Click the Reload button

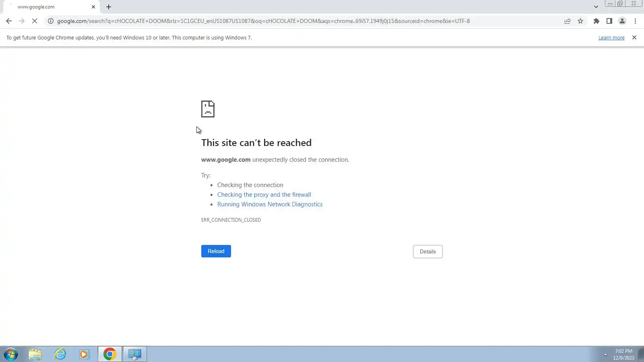point(216,251)
